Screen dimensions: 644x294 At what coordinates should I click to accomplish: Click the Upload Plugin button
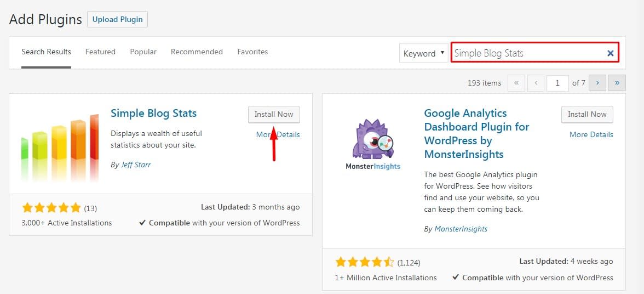click(117, 19)
